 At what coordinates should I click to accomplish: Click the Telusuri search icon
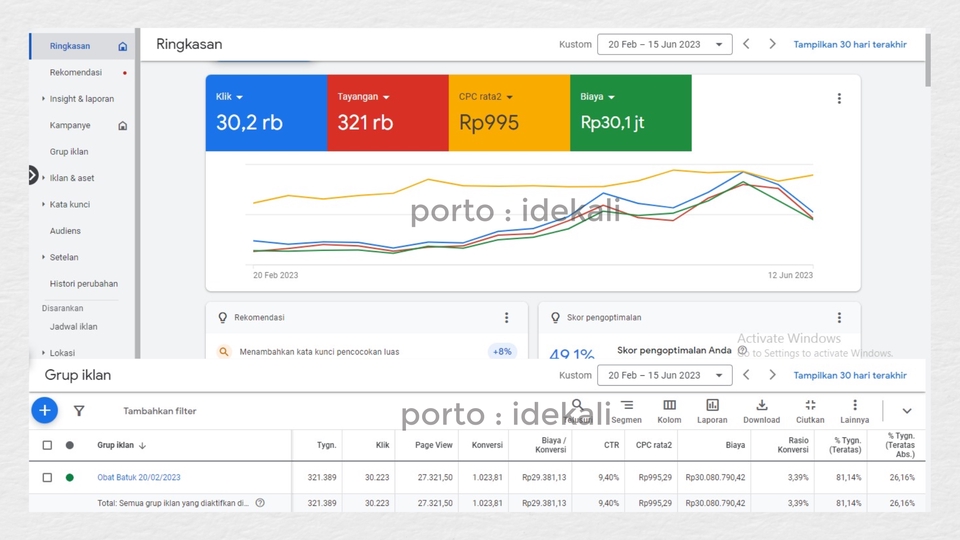click(x=577, y=405)
